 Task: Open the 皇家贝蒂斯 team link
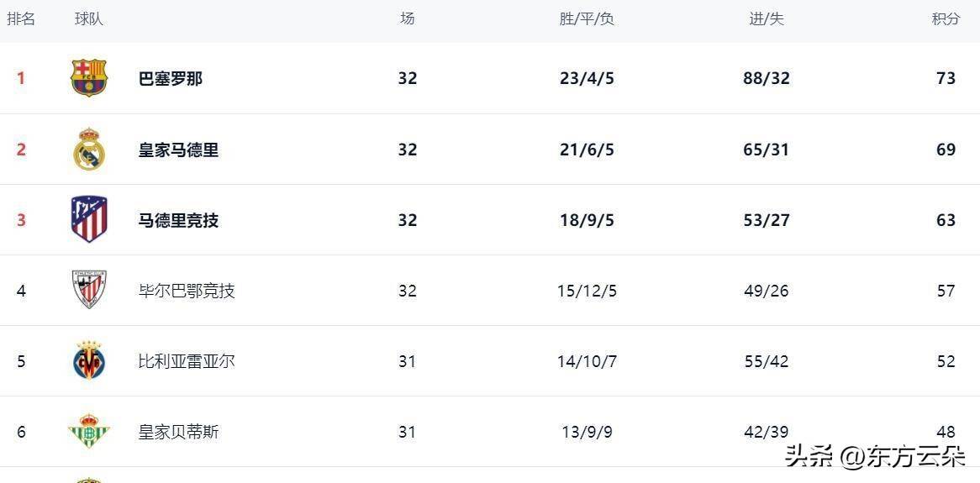pyautogui.click(x=178, y=432)
